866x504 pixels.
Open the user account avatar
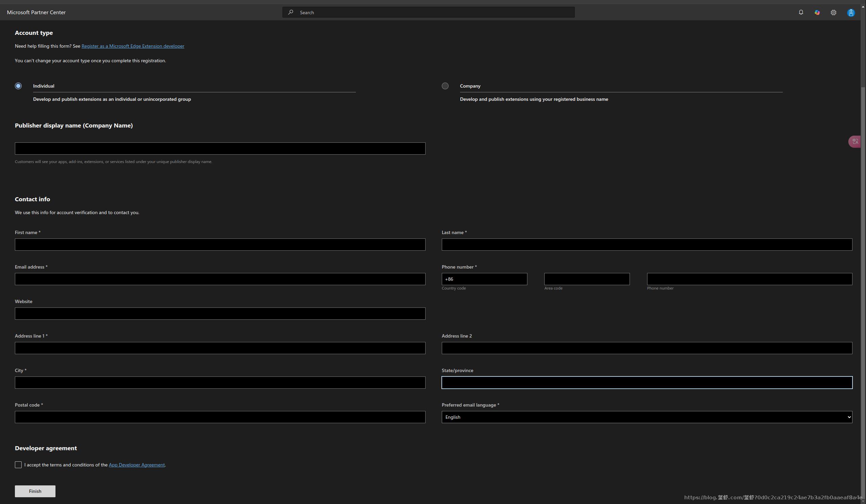850,13
